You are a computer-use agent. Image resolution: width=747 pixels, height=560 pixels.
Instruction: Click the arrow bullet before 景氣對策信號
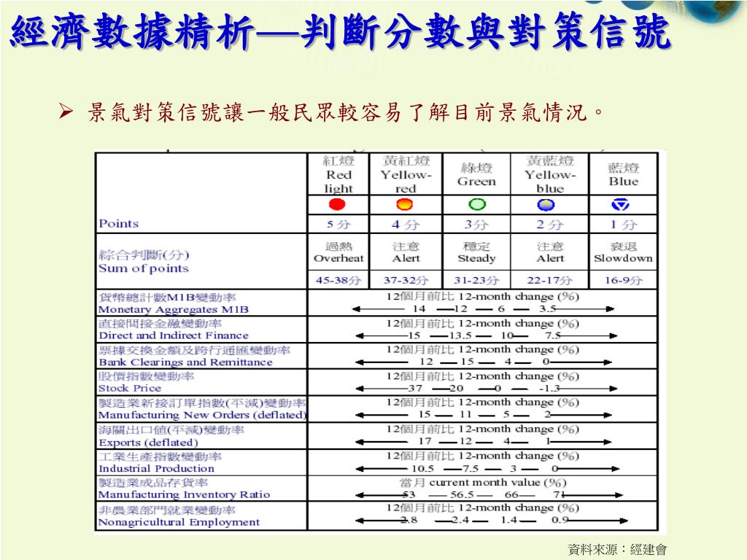tap(66, 112)
